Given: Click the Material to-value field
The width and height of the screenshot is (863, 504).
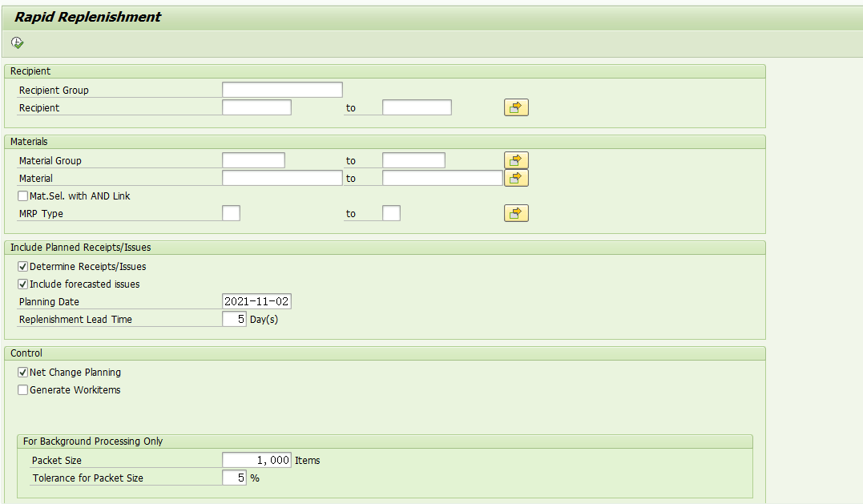Looking at the screenshot, I should [x=442, y=178].
